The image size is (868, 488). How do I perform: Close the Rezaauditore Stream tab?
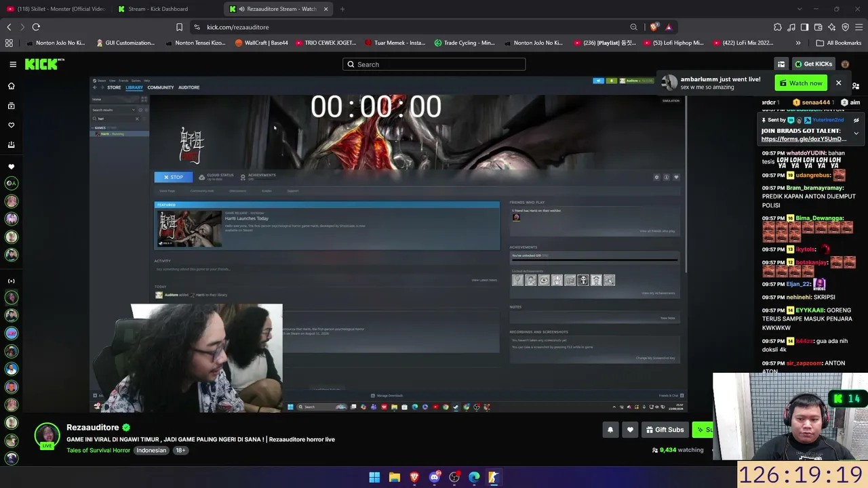coord(325,9)
